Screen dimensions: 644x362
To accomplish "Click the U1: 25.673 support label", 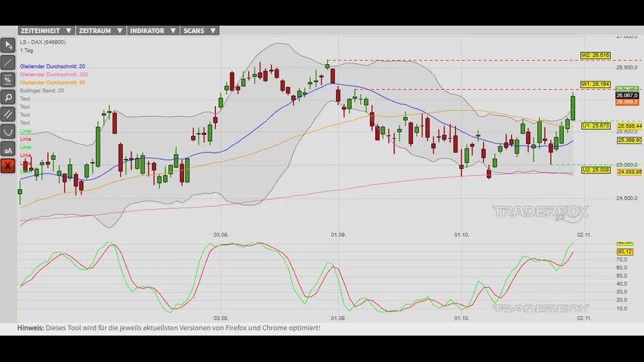I will pos(596,126).
